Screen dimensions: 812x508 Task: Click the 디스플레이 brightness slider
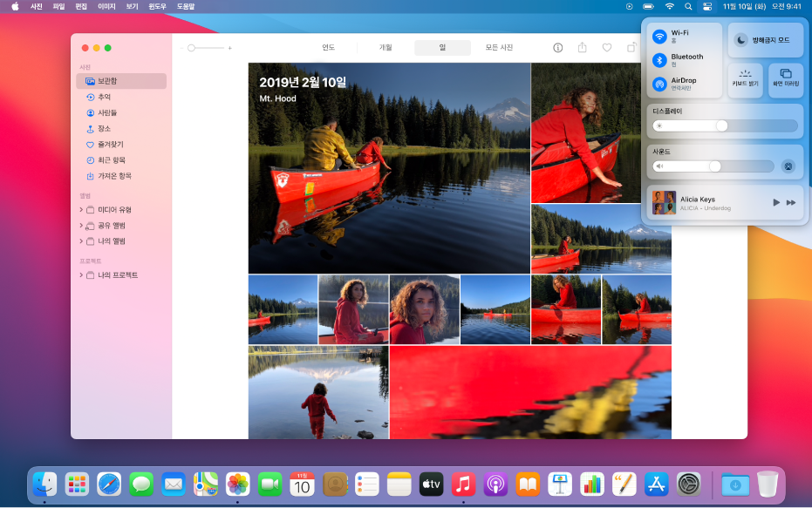[725, 125]
